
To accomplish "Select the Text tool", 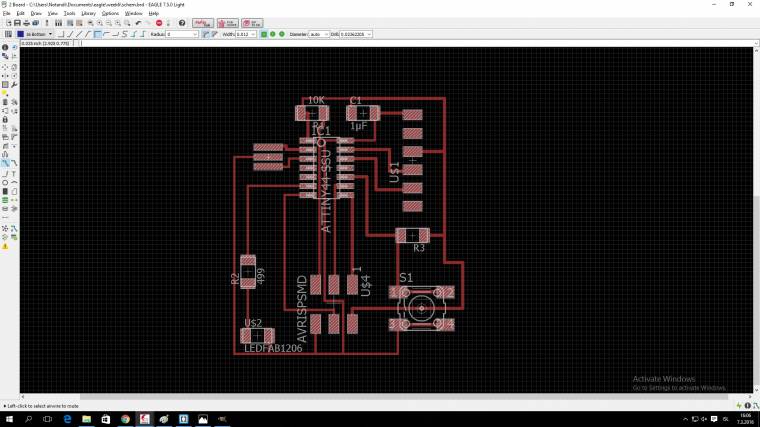I will [14, 174].
